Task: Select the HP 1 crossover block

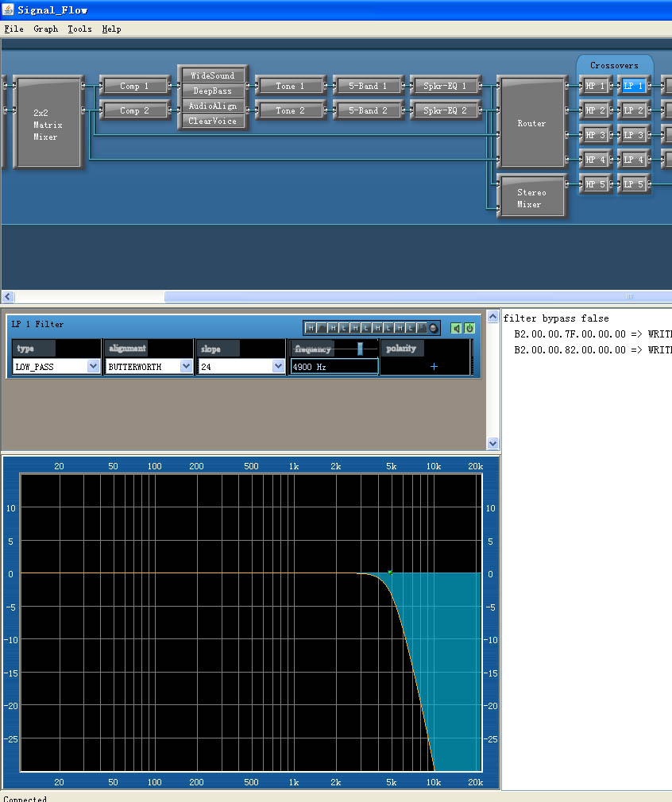Action: [595, 86]
